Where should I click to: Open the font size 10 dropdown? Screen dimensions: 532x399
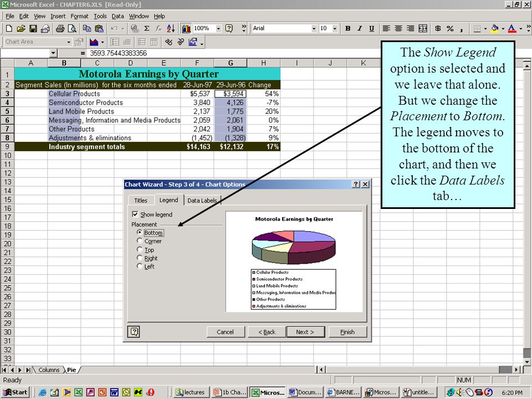pos(335,29)
